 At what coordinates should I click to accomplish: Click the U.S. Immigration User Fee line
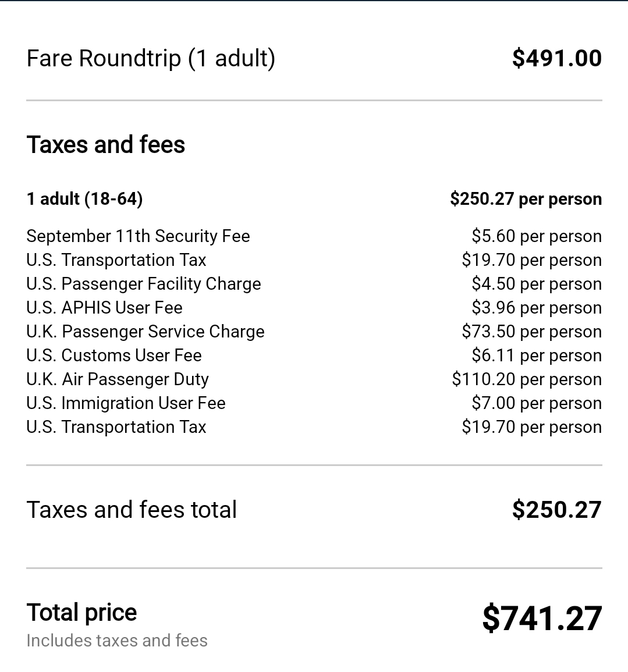pyautogui.click(x=126, y=403)
